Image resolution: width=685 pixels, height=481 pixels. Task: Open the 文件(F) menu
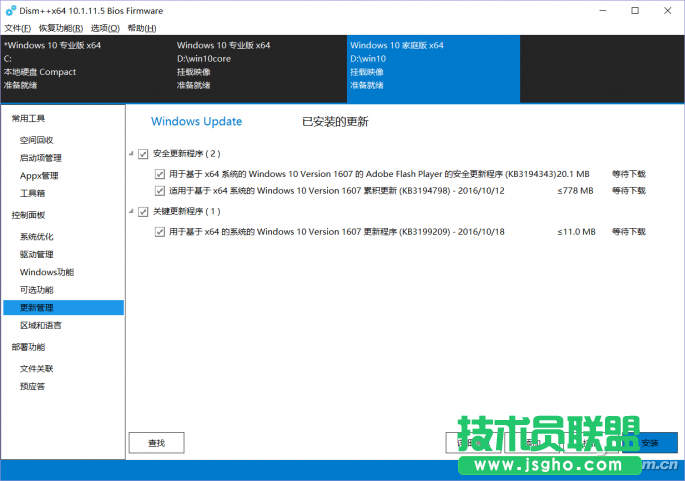18,28
